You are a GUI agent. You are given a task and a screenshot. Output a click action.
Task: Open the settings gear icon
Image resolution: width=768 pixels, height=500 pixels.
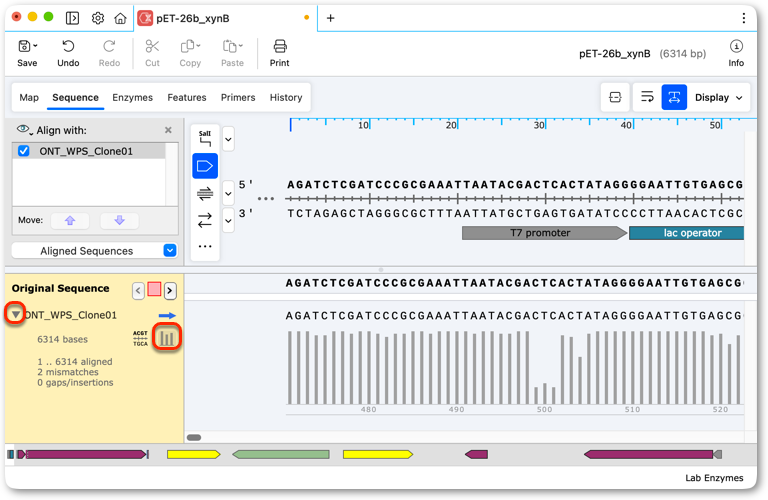pos(98,18)
